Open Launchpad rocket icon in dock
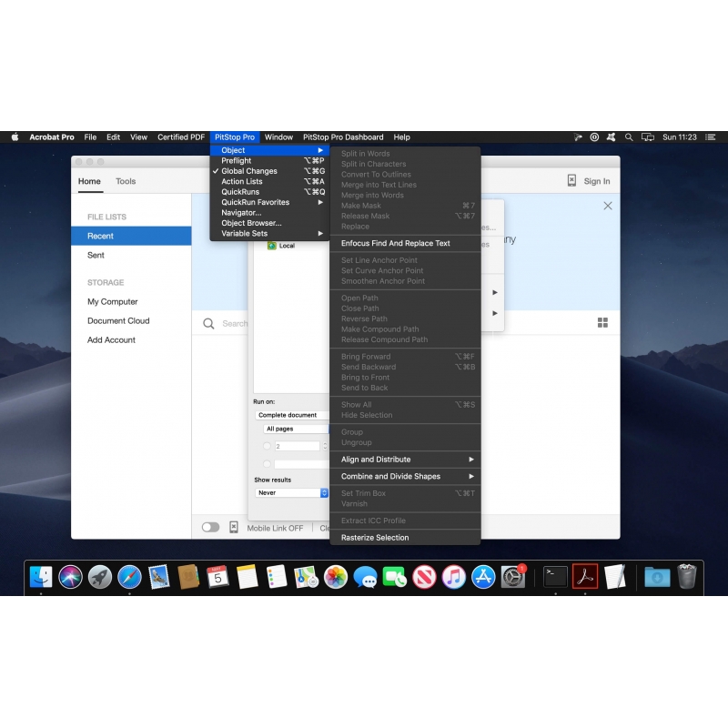 pos(100,577)
